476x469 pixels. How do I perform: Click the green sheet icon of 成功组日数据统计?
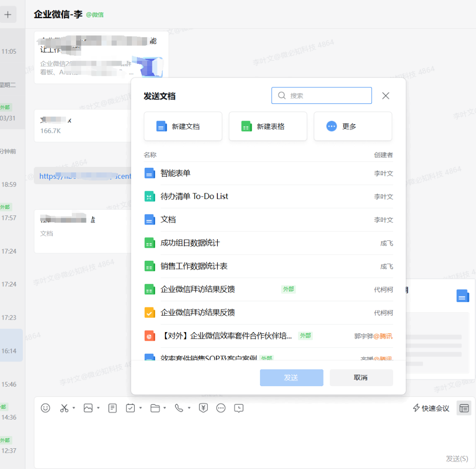click(x=150, y=243)
